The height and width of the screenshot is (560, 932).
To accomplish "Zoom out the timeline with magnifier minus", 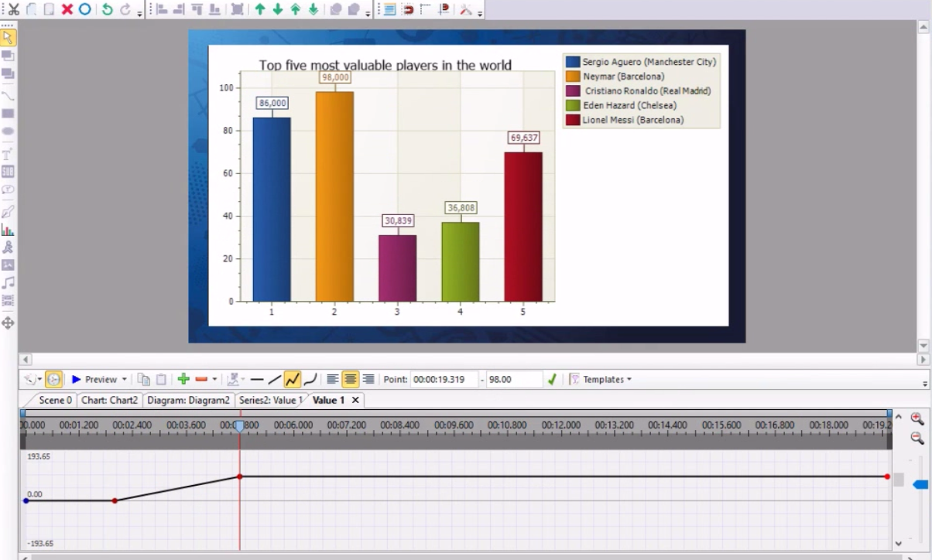I will coord(917,439).
